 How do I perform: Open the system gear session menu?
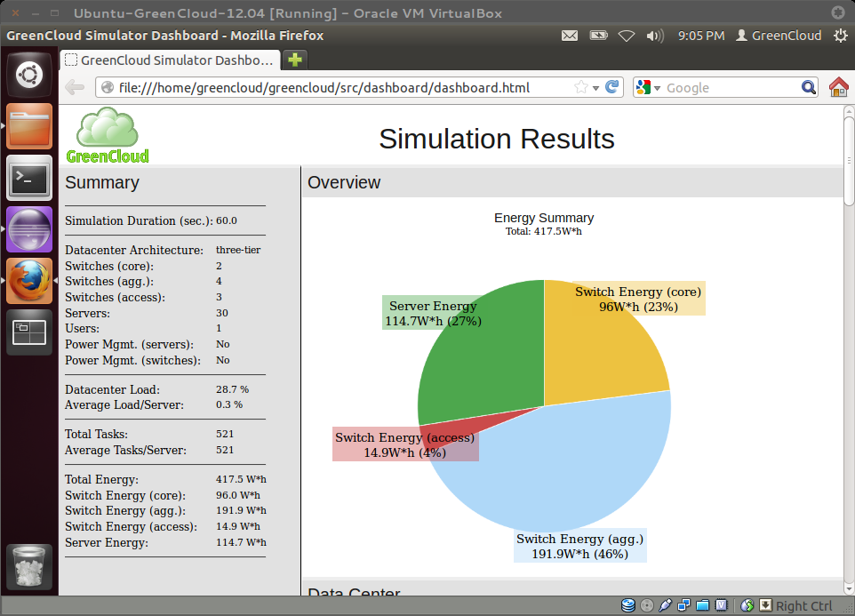(x=840, y=36)
